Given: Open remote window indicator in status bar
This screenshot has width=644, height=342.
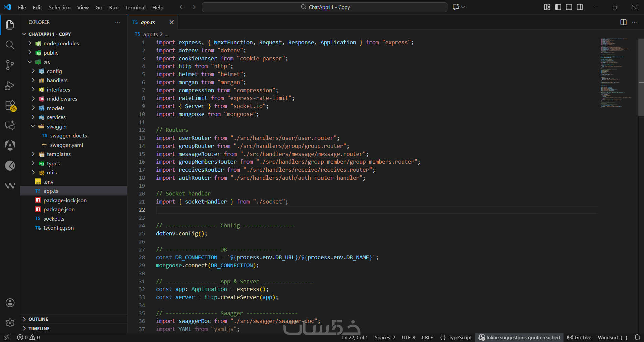Looking at the screenshot, I should point(7,337).
